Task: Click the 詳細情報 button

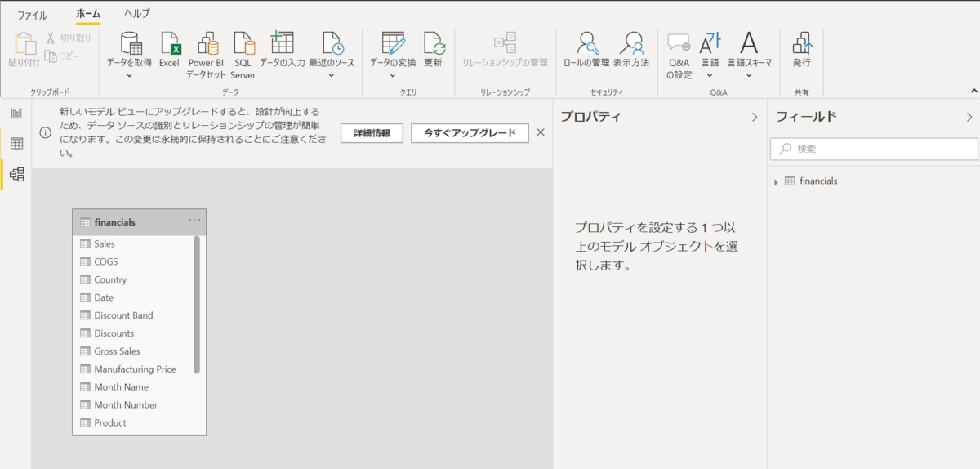Action: (x=372, y=133)
